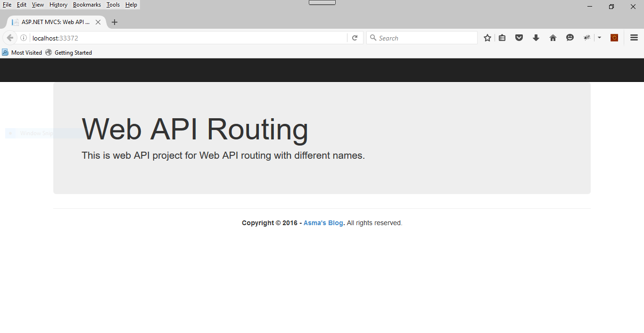This screenshot has height=333, width=644.
Task: Click the orange add-on icon in toolbar
Action: click(x=614, y=38)
